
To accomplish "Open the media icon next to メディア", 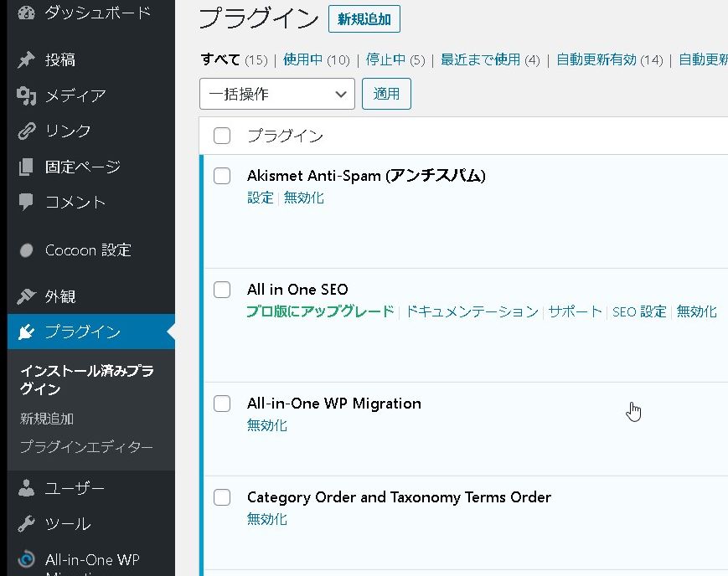I will (27, 95).
